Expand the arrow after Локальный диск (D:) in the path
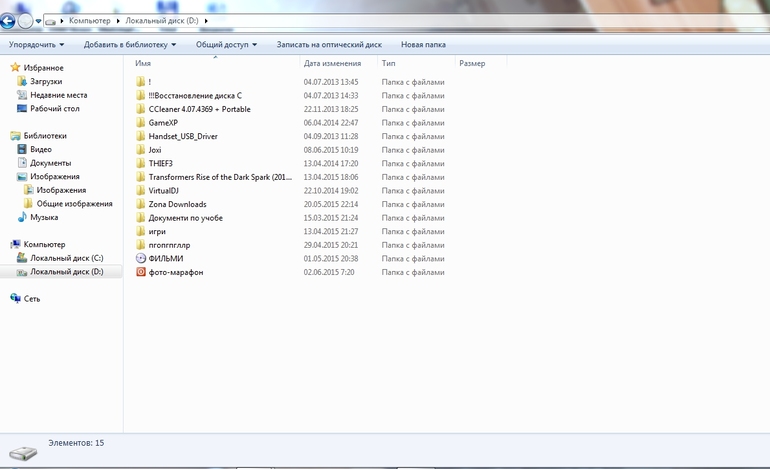The image size is (770, 469). 206,21
